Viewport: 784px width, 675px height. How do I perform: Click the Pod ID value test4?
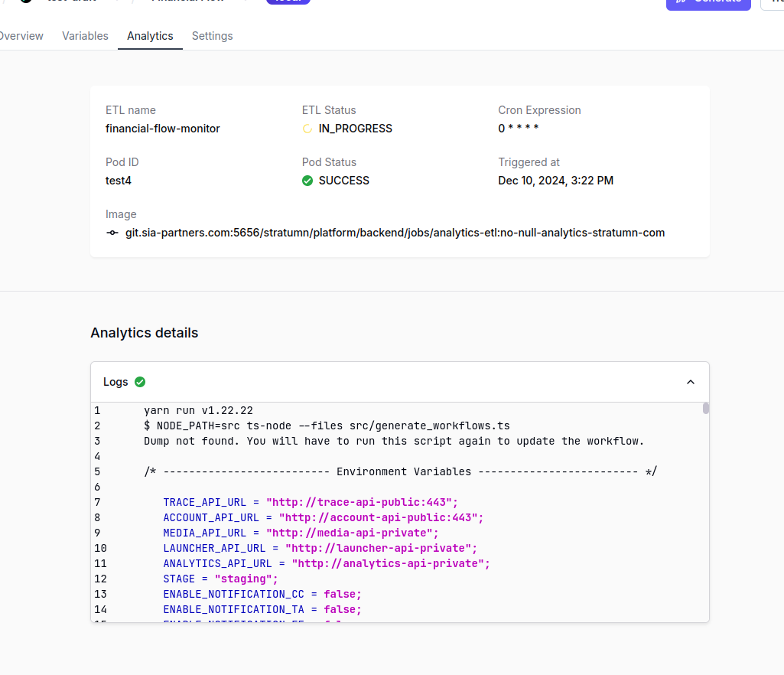pyautogui.click(x=119, y=181)
